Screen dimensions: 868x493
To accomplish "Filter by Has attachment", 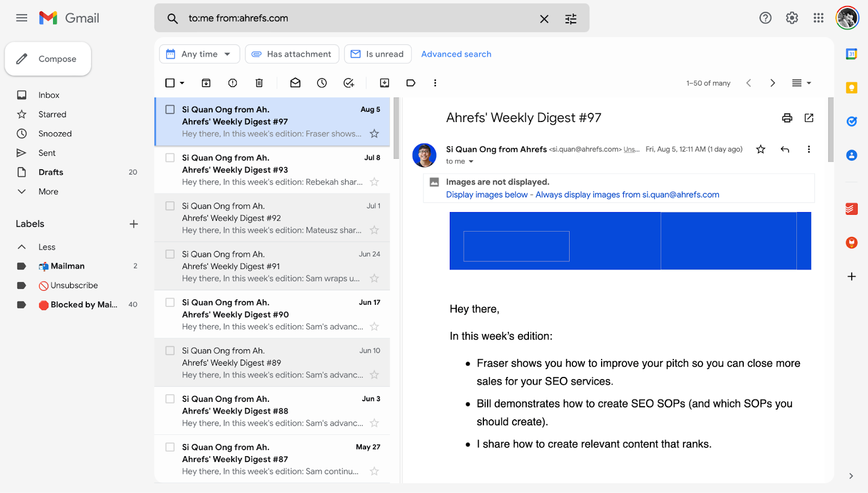I will click(292, 54).
